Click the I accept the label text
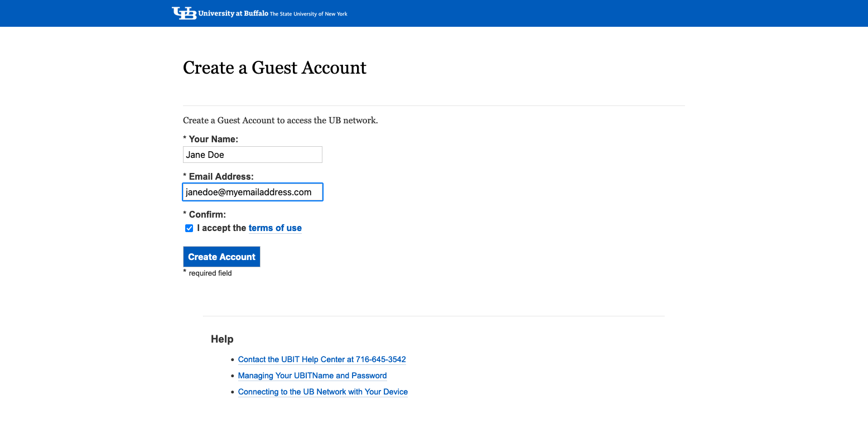The image size is (868, 433). (x=221, y=228)
